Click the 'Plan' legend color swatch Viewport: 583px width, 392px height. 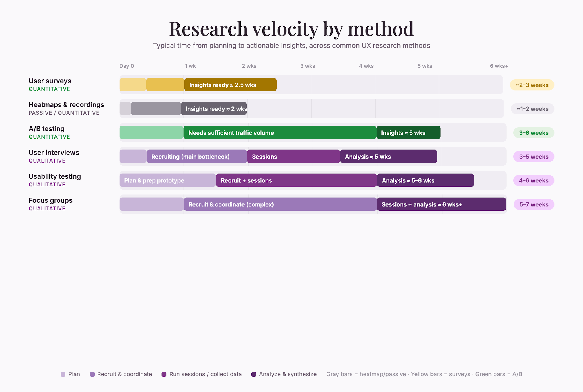pyautogui.click(x=63, y=374)
